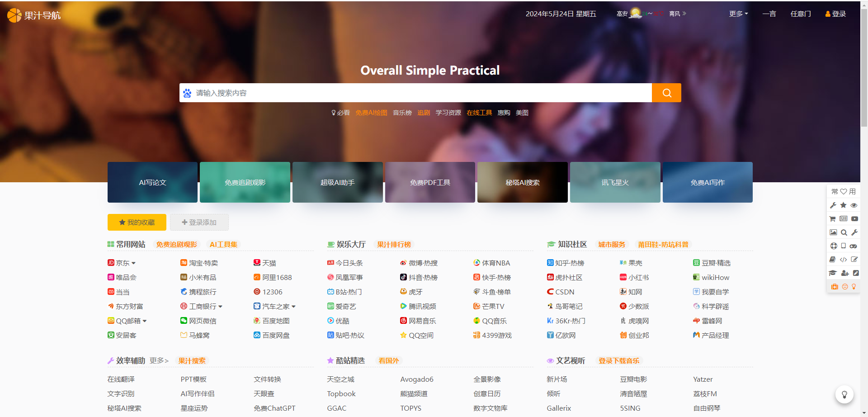Click the Baidu paw search-engine icon

[x=187, y=93]
